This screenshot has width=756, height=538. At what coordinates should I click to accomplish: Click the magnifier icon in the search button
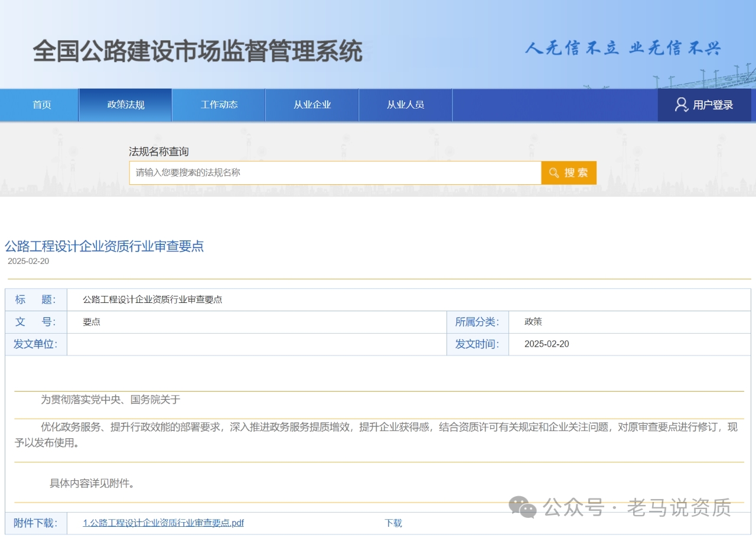point(554,173)
